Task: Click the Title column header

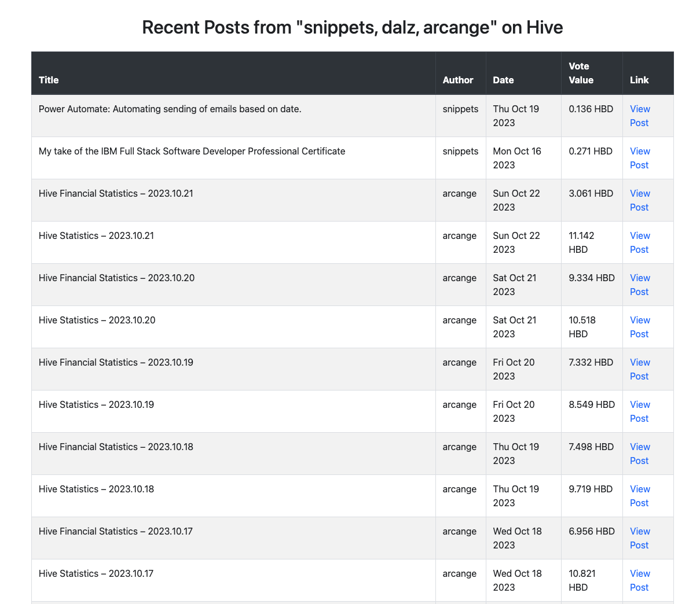Action: tap(49, 80)
